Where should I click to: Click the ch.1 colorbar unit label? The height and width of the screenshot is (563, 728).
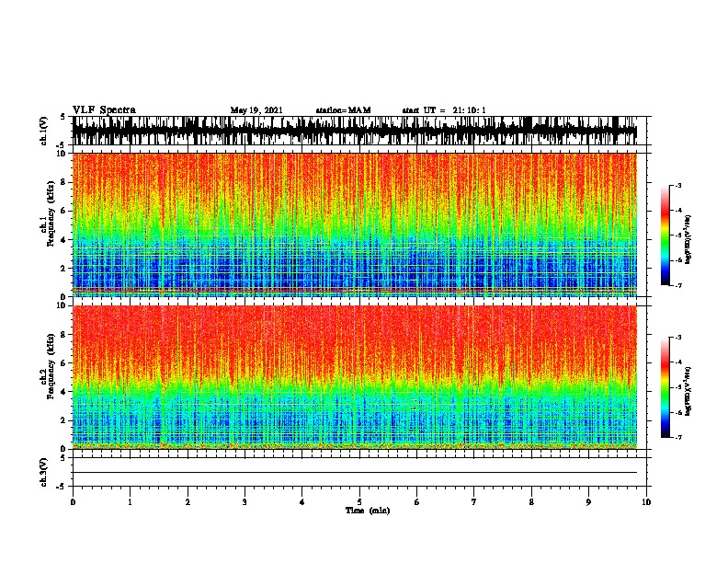(688, 239)
